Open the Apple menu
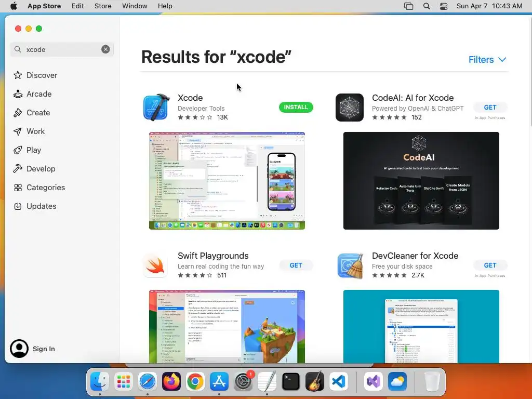532x399 pixels. click(x=14, y=6)
